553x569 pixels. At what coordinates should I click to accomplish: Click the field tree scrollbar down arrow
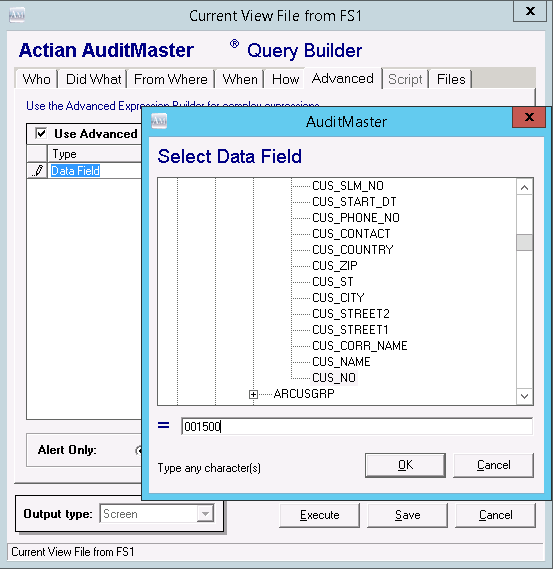pos(524,396)
